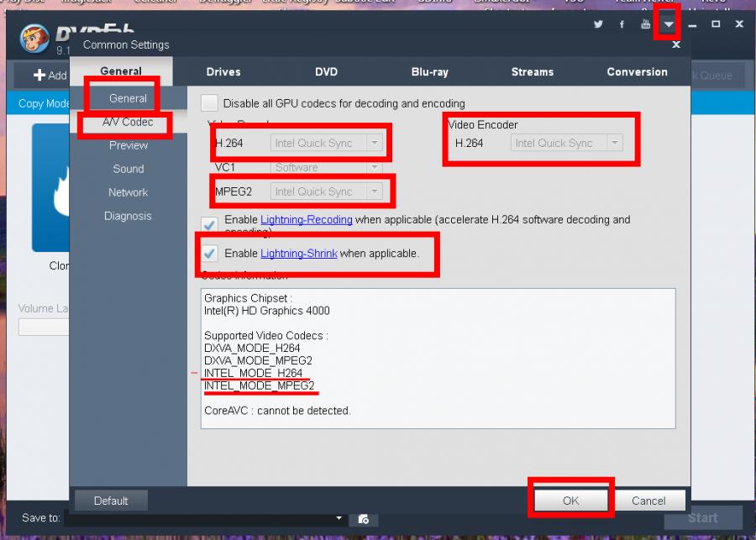Open the Lightning-Recoding link
This screenshot has height=540, width=756.
pos(306,220)
